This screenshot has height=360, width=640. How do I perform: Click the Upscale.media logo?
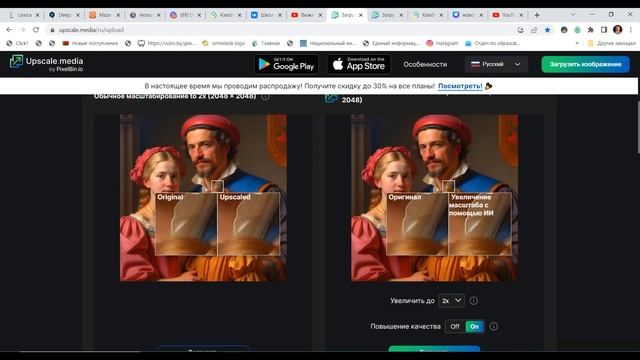[x=46, y=64]
